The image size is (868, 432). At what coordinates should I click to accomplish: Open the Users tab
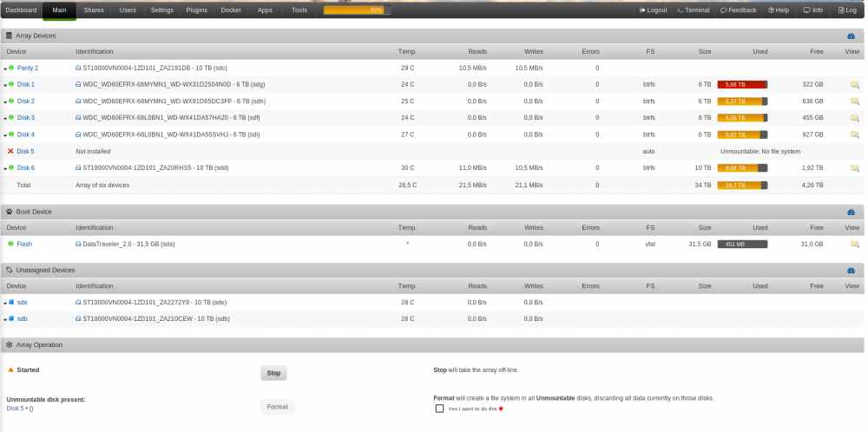click(x=128, y=10)
